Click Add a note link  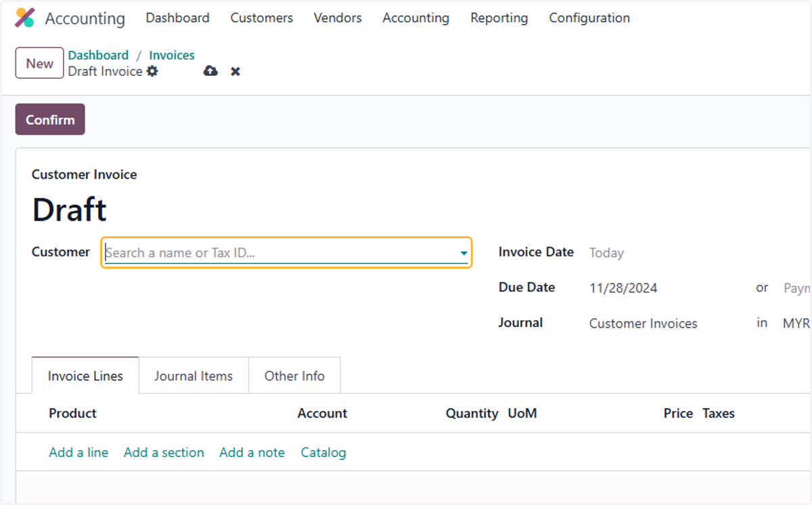(x=252, y=452)
